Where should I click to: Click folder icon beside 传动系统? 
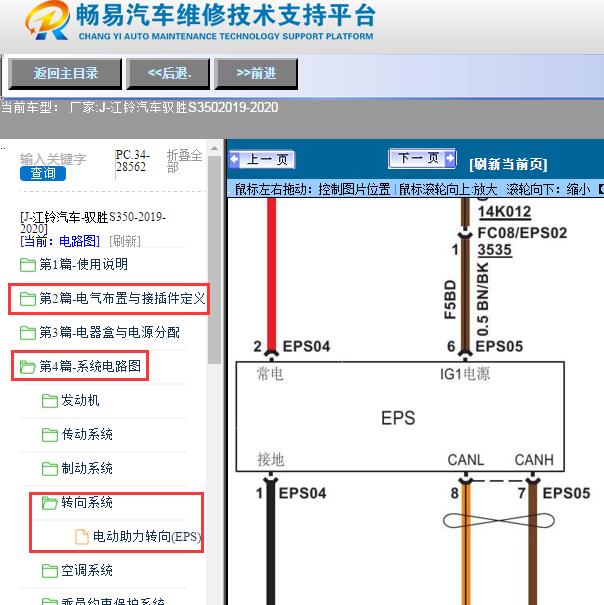[x=50, y=434]
